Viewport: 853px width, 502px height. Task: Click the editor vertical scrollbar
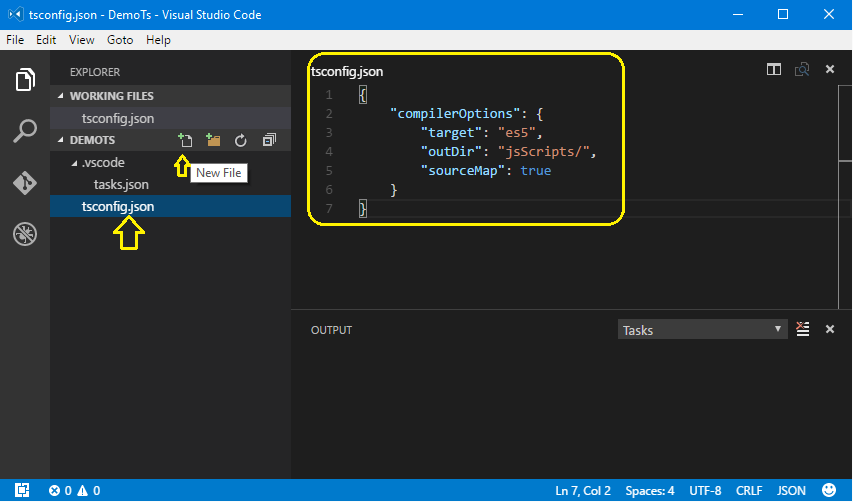coord(845,123)
